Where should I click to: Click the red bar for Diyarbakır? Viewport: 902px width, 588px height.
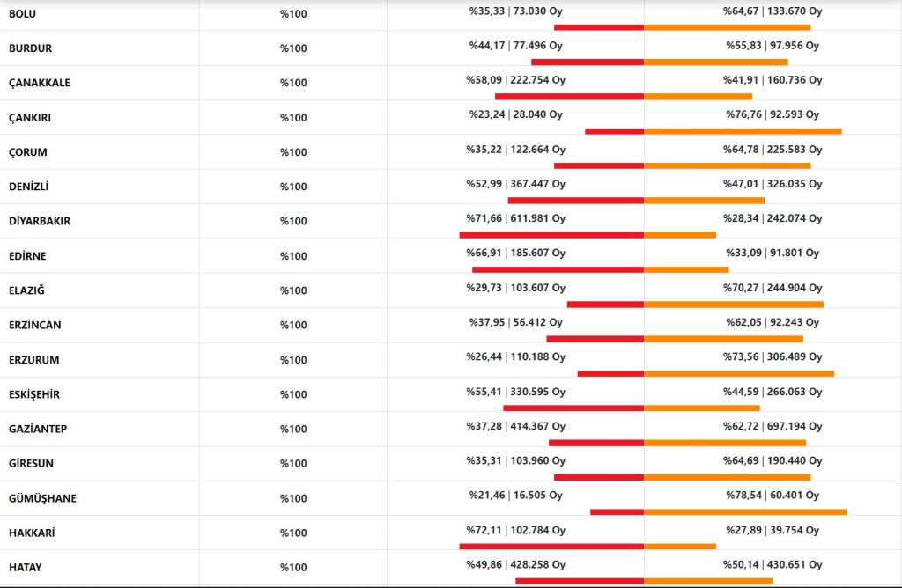551,235
